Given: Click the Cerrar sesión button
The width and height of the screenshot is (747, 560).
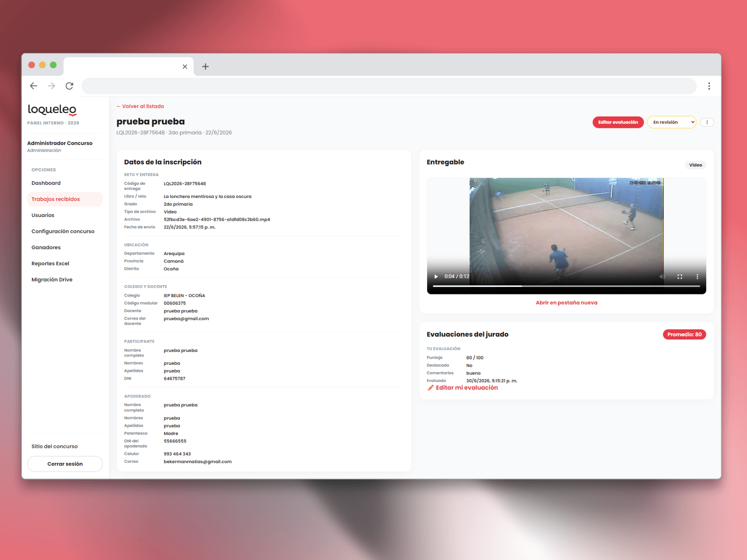Looking at the screenshot, I should point(65,464).
